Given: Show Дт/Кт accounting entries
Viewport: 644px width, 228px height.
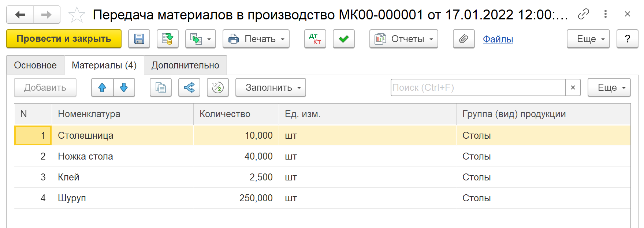Looking at the screenshot, I should (315, 39).
